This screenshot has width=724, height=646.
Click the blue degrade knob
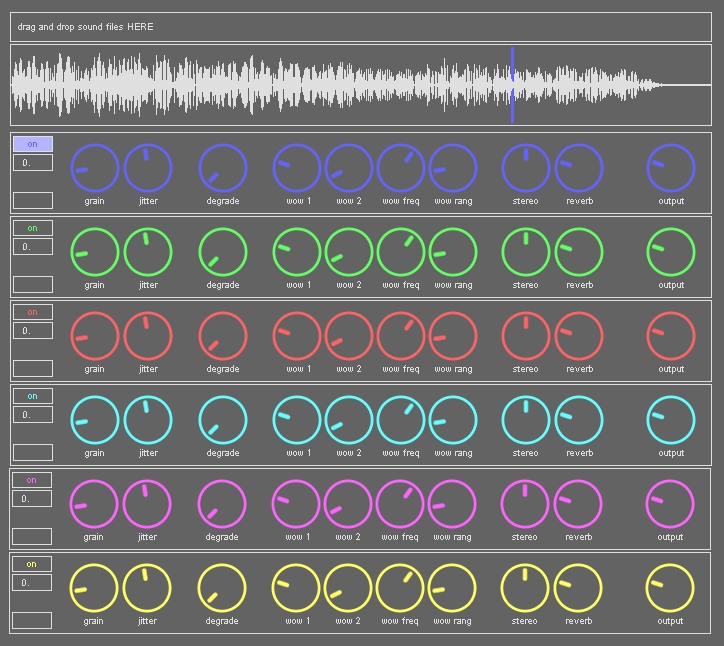pyautogui.click(x=223, y=168)
